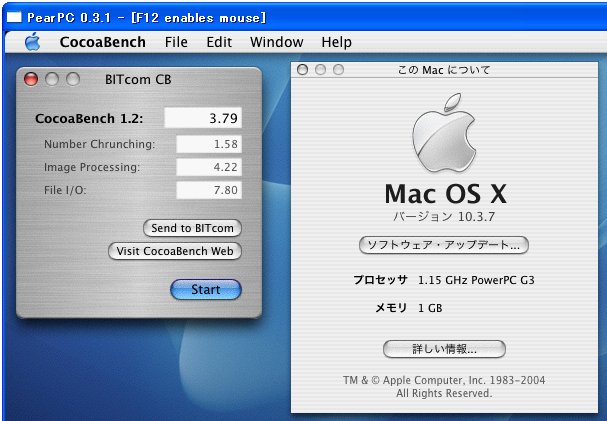This screenshot has height=421, width=607.
Task: Zoom the この Mac について window
Action: point(338,70)
